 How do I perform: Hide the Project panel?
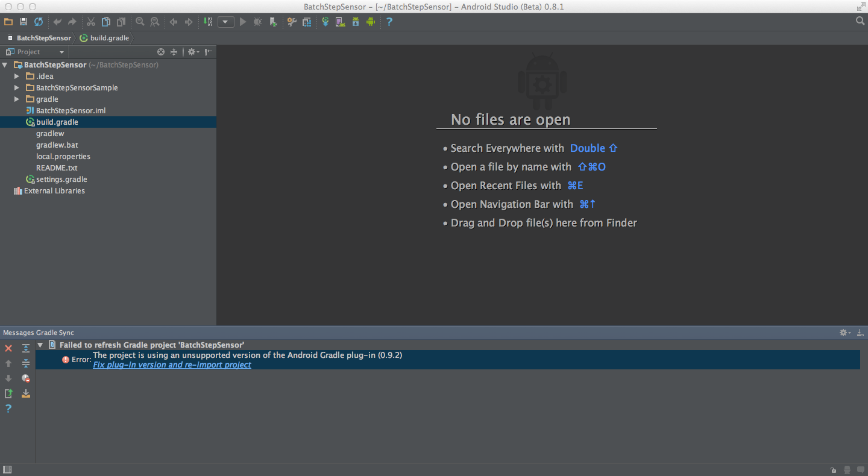click(208, 52)
